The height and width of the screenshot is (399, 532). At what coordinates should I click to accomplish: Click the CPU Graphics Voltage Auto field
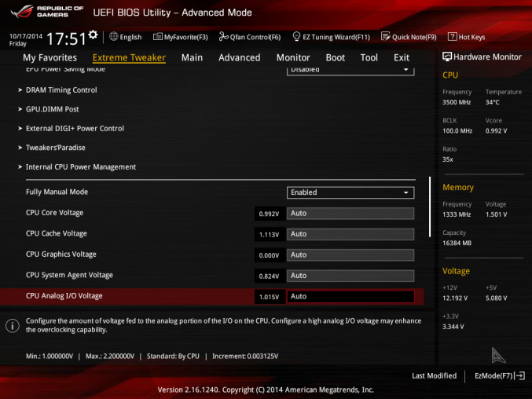click(350, 255)
